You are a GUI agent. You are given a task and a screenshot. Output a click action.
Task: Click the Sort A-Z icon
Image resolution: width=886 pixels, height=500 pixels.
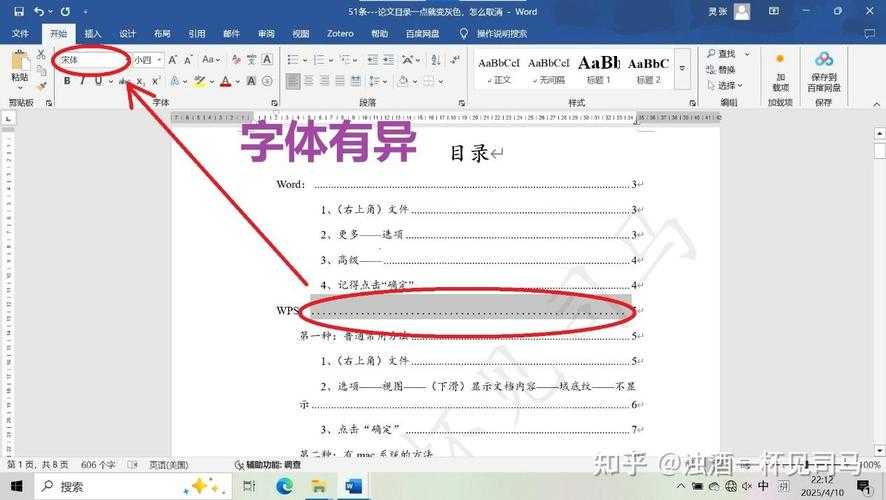click(436, 59)
